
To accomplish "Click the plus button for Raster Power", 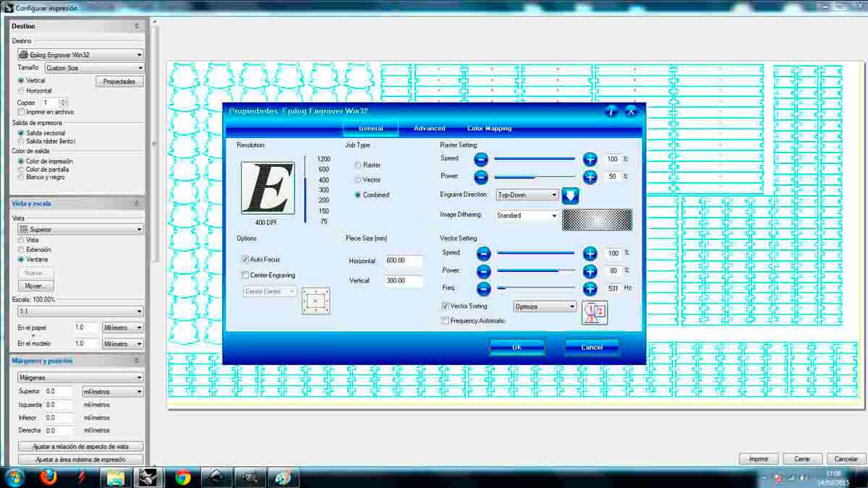I will tap(590, 176).
